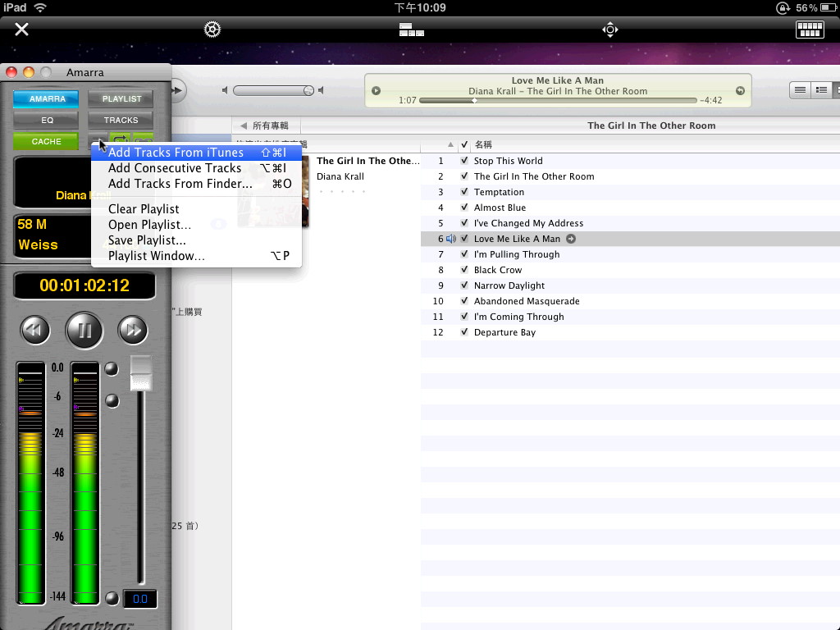The width and height of the screenshot is (840, 630).
Task: Click the round knob next to 0.0 field
Action: coord(112,598)
